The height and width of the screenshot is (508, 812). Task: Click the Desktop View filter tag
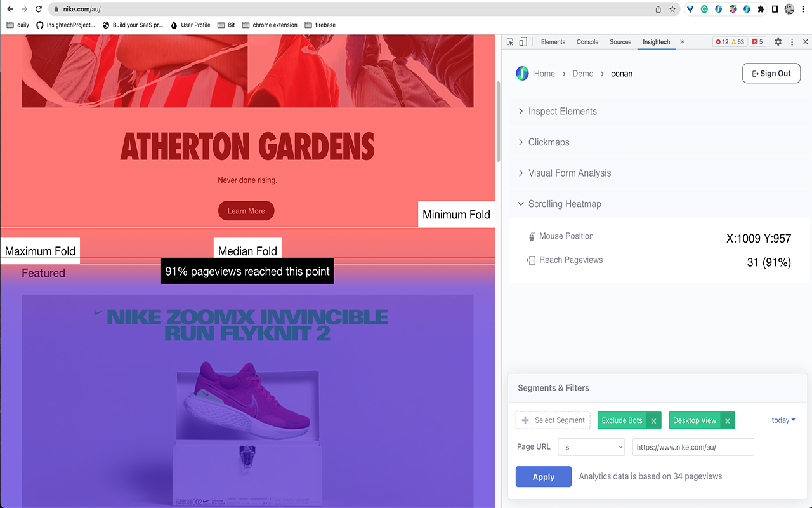click(695, 420)
